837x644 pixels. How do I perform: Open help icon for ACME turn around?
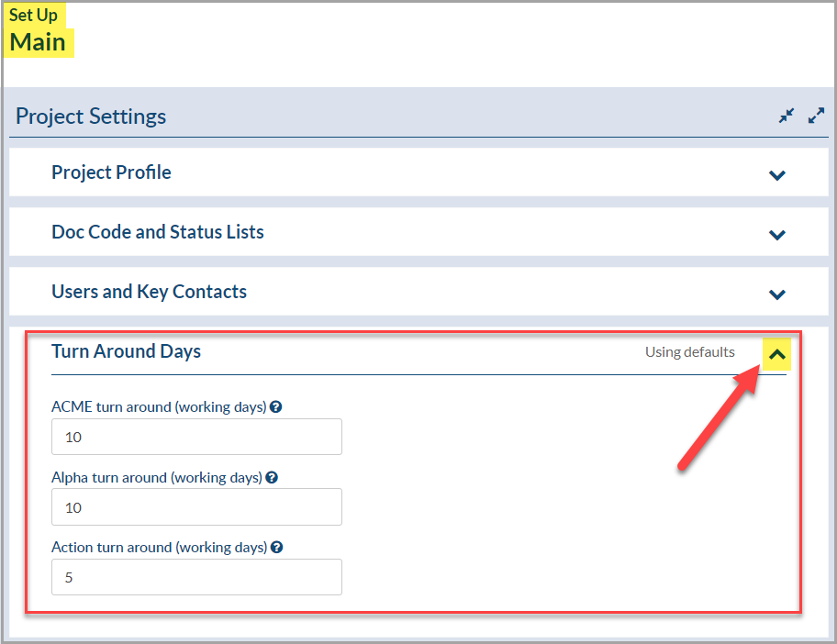click(x=276, y=407)
